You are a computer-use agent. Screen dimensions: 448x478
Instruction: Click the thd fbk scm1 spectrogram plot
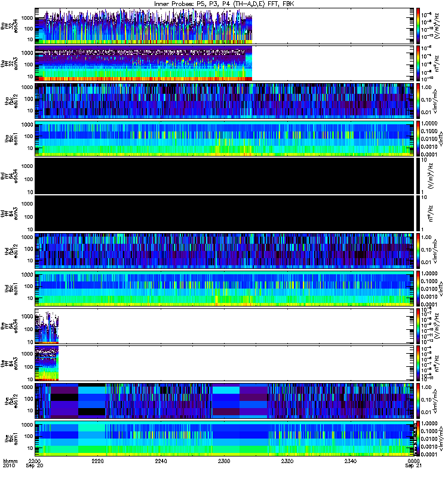(x=225, y=289)
